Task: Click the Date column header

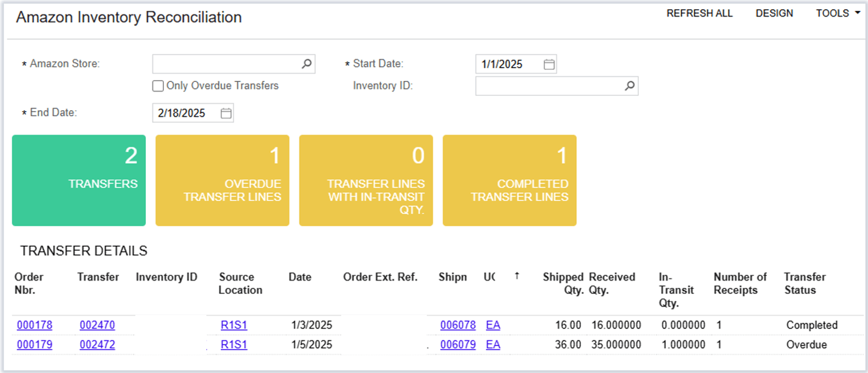Action: point(300,277)
